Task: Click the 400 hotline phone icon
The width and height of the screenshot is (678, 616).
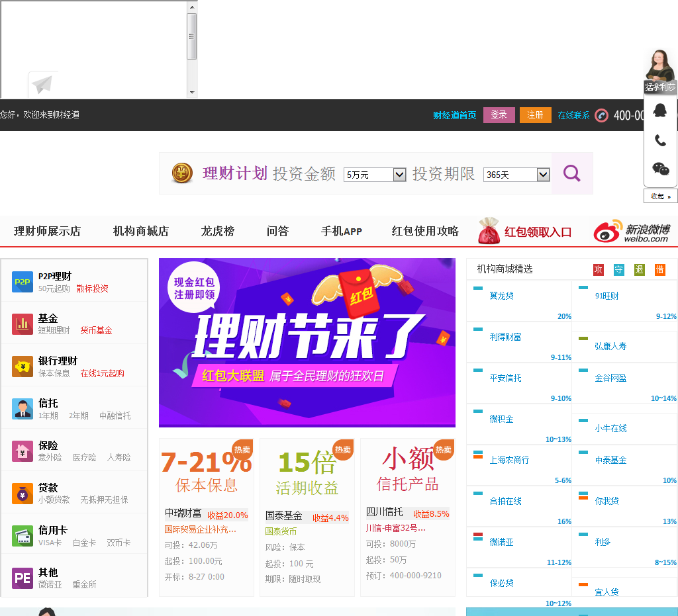Action: pos(601,115)
